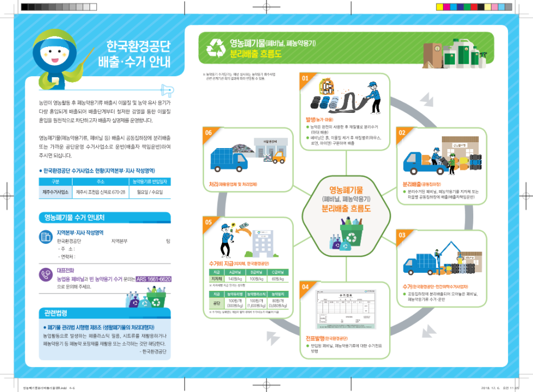Click the orange 06 step badge
The width and height of the screenshot is (533, 392).
coord(208,133)
